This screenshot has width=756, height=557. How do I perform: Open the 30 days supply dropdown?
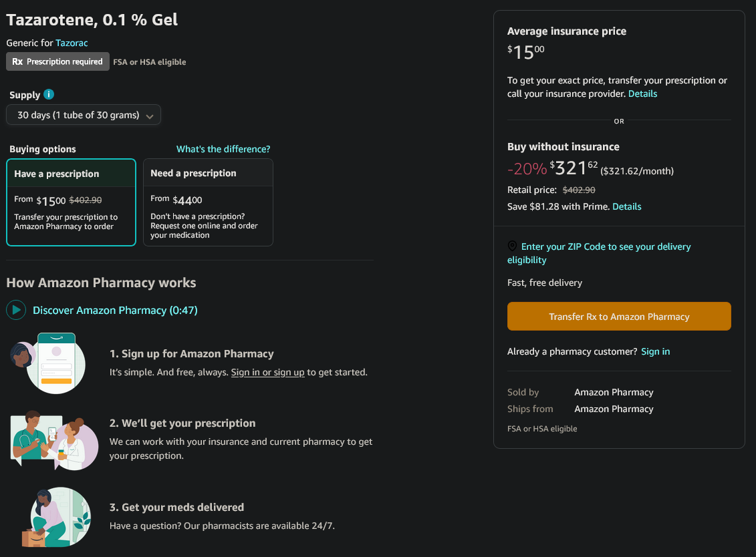click(84, 115)
